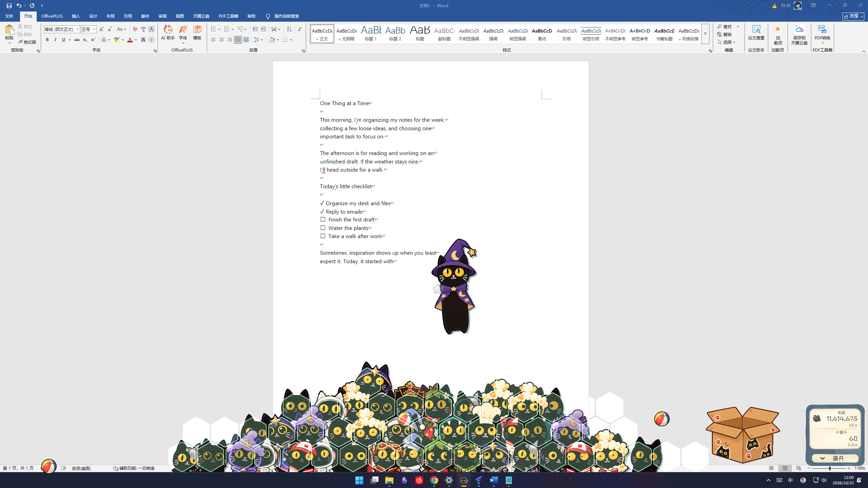Click the subscript icon
The height and width of the screenshot is (488, 868).
(x=85, y=40)
